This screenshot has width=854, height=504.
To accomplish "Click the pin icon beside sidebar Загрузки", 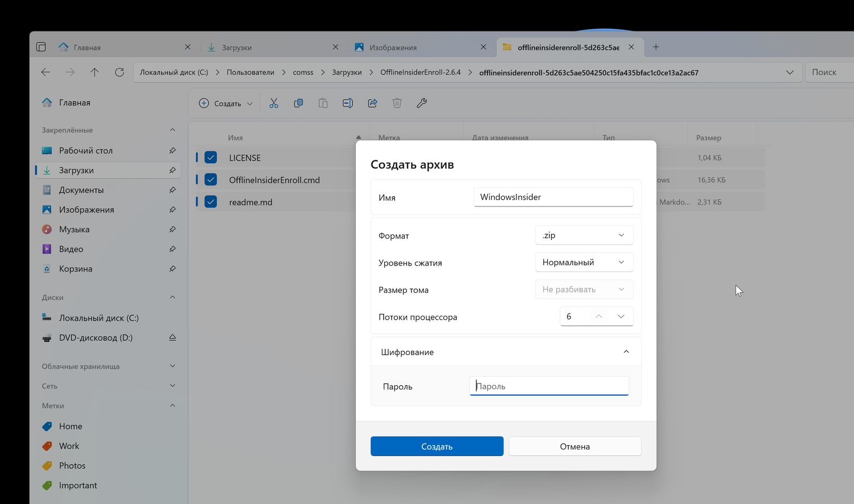I will (173, 170).
